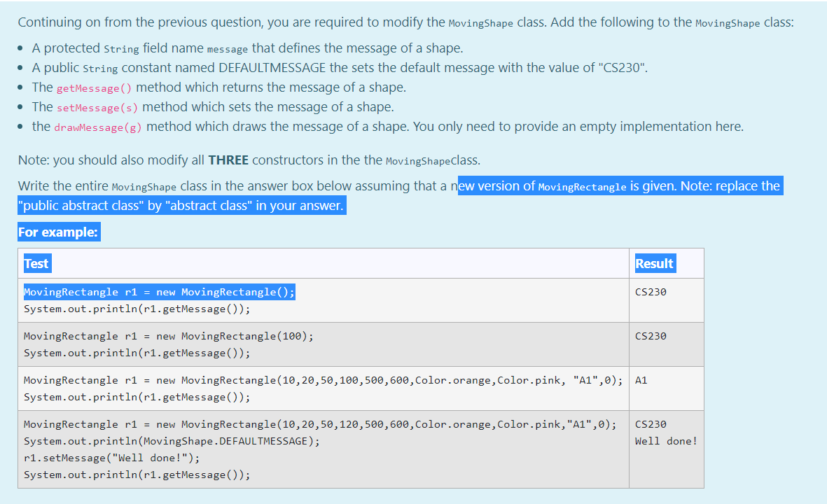Click the highlighted MovingRectangle word in the instructions

click(x=583, y=187)
